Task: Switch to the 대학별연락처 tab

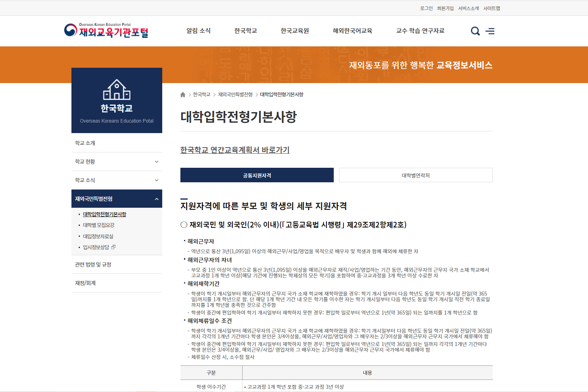Action: coord(416,175)
